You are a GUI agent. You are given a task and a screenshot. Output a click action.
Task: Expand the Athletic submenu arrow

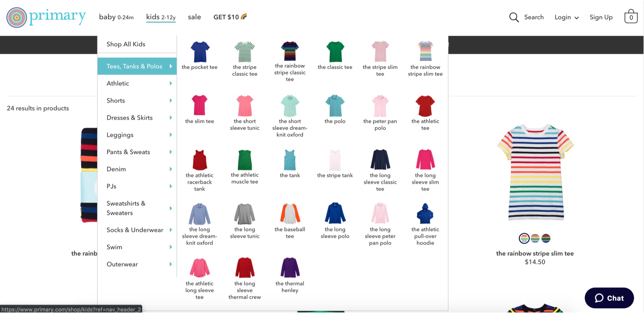[170, 83]
